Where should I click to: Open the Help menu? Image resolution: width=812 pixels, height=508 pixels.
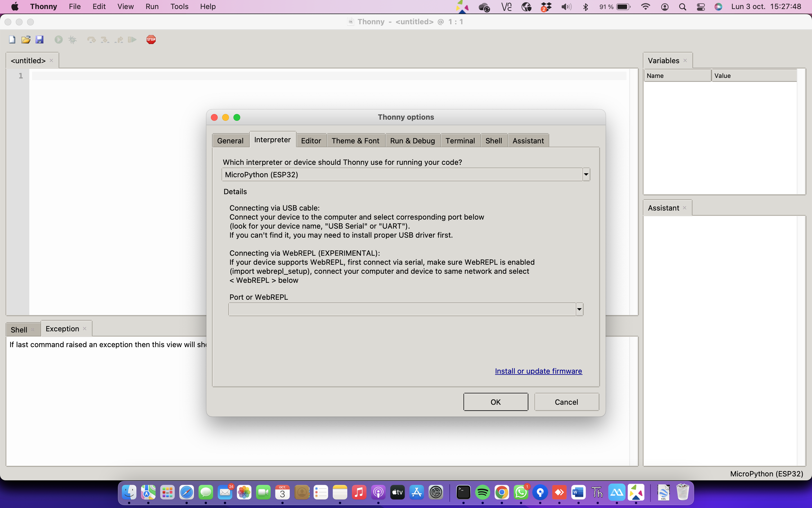pyautogui.click(x=208, y=7)
